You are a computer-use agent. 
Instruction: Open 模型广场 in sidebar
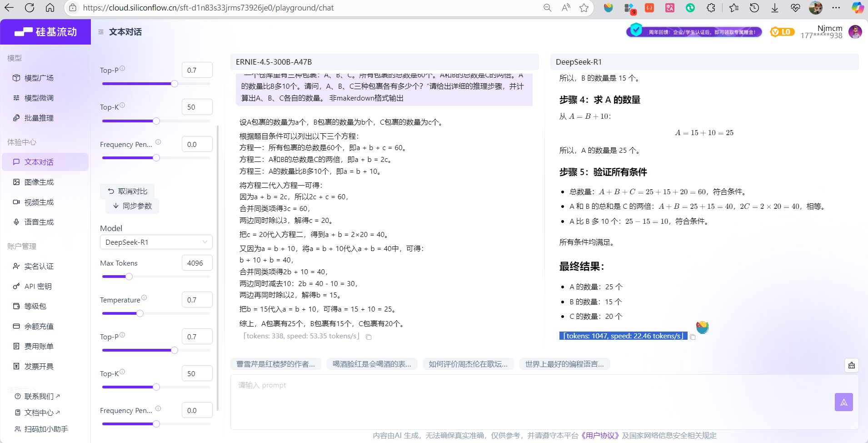click(x=45, y=78)
